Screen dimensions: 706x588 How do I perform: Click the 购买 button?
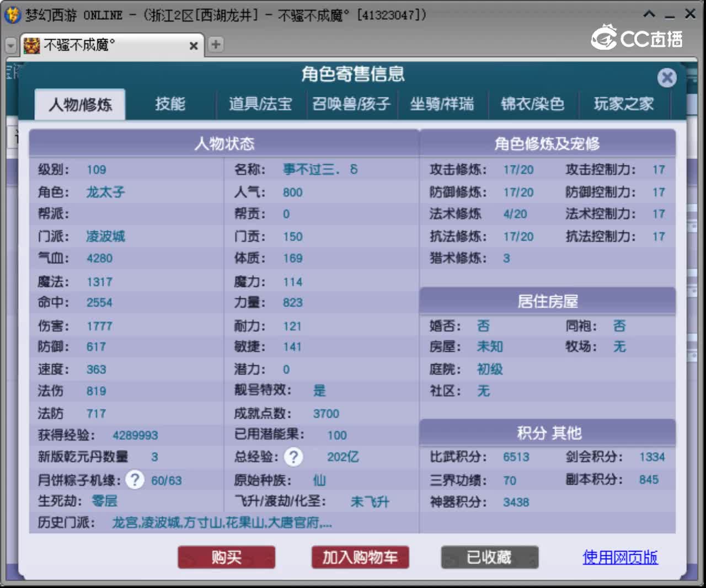[x=226, y=557]
